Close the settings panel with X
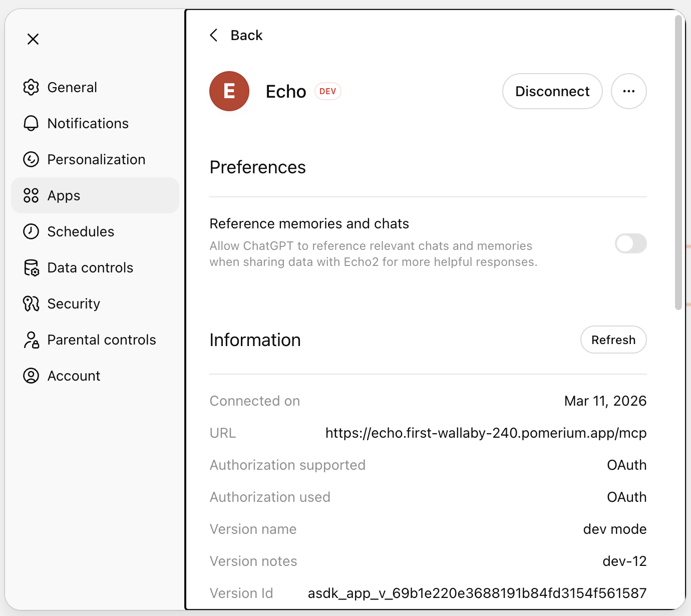This screenshot has width=691, height=616. tap(33, 39)
